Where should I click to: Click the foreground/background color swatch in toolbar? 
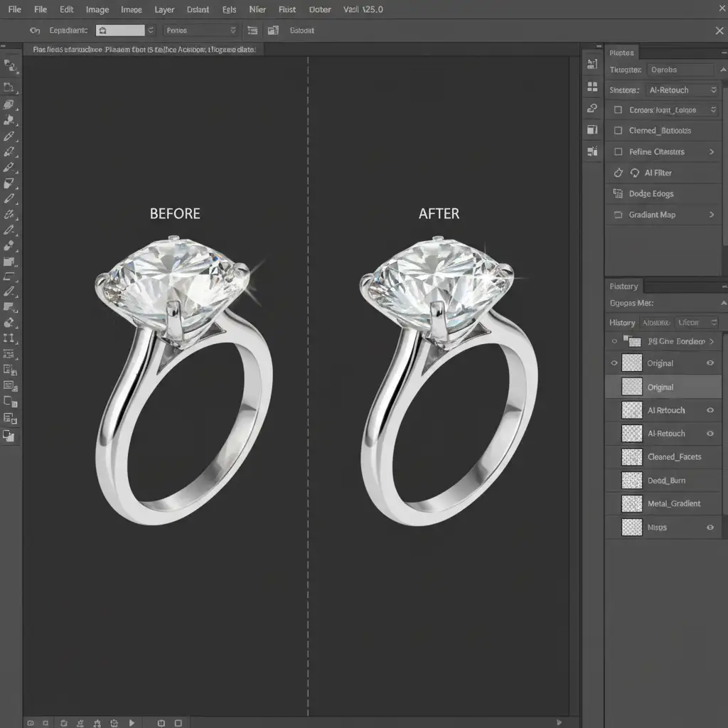point(9,436)
